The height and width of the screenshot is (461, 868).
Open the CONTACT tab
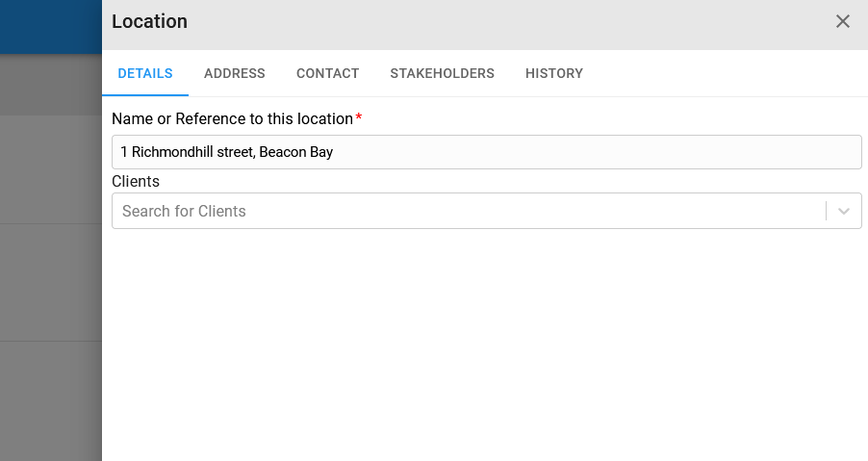[x=328, y=73]
